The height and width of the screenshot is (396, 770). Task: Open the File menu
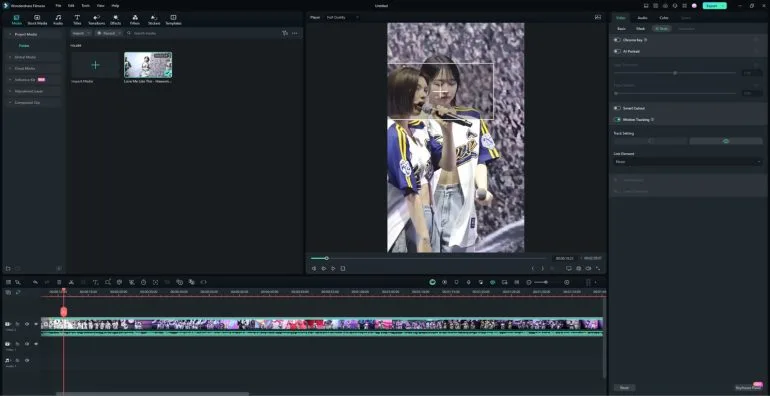pos(58,5)
